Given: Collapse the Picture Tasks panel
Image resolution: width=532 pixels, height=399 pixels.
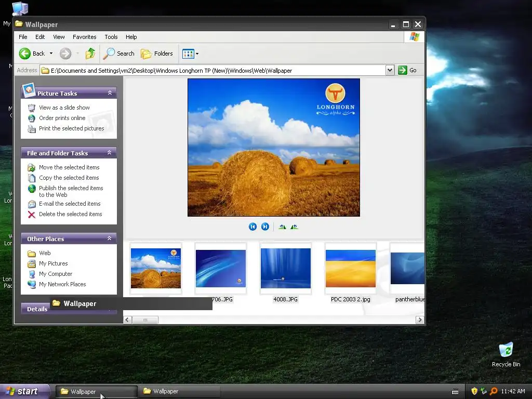Looking at the screenshot, I should point(110,92).
